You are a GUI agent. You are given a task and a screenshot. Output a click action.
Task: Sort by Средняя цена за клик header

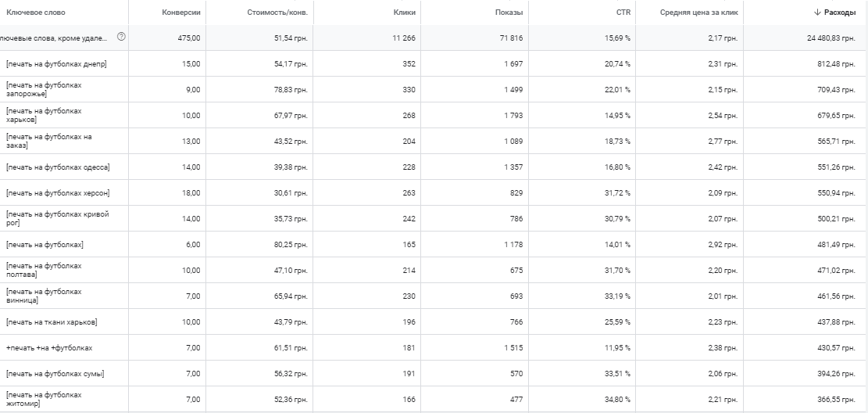click(x=698, y=13)
